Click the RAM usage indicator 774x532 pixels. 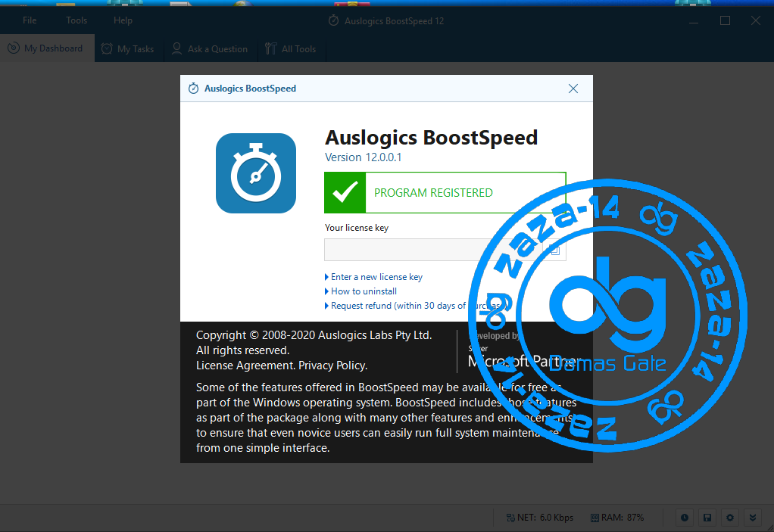click(617, 518)
